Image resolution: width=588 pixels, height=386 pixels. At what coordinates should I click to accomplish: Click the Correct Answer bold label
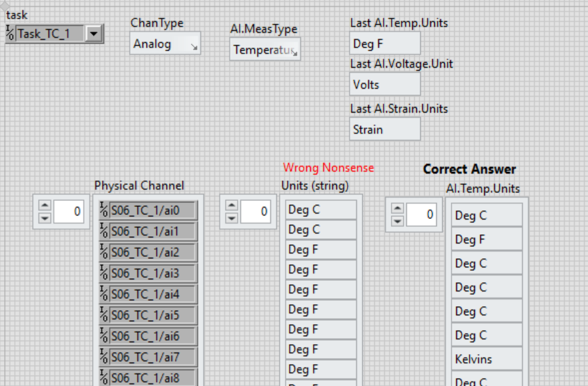pos(469,169)
